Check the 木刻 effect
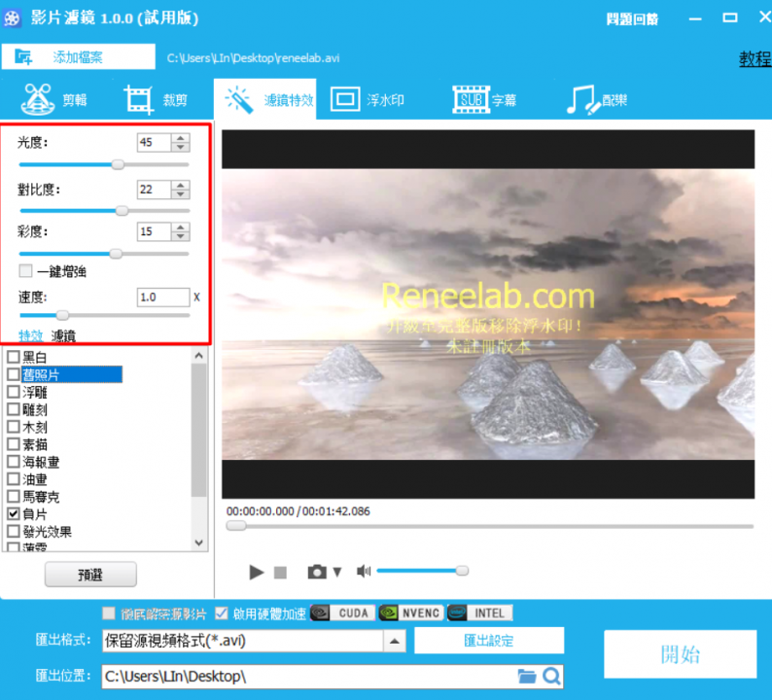Screen dimensions: 772x700 tap(14, 427)
